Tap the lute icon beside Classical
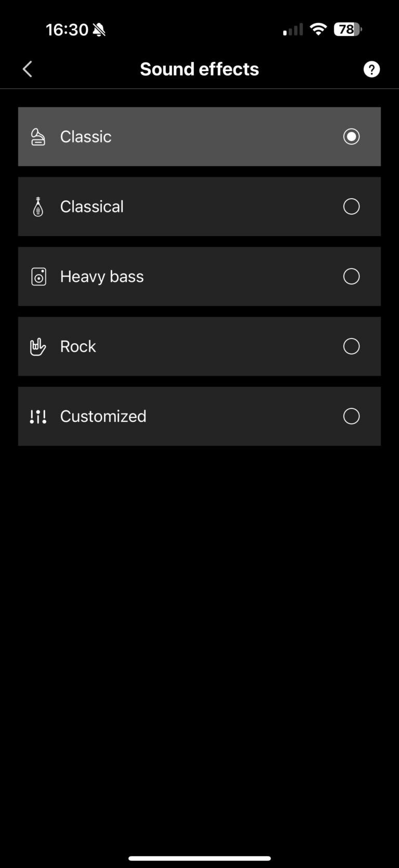 (38, 206)
